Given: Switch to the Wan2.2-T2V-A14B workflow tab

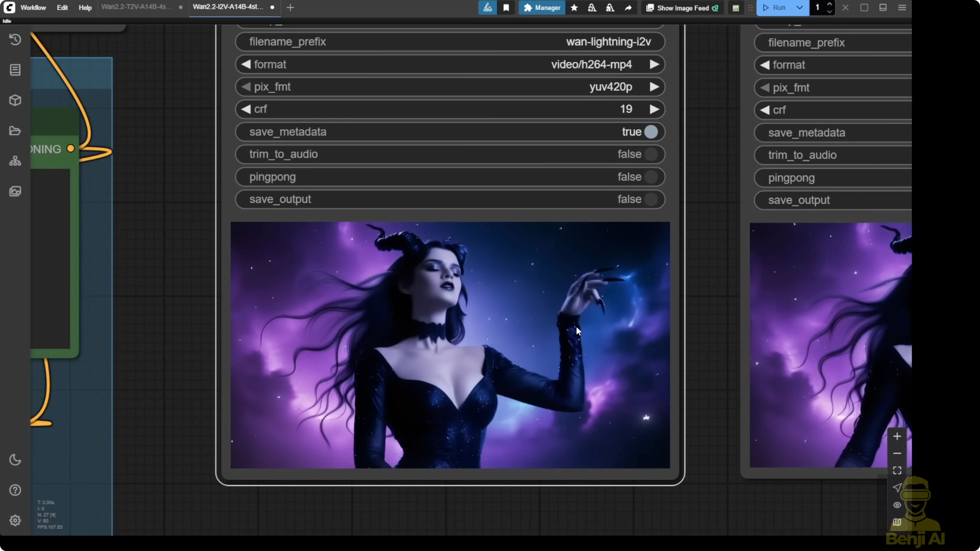Looking at the screenshot, I should click(136, 7).
